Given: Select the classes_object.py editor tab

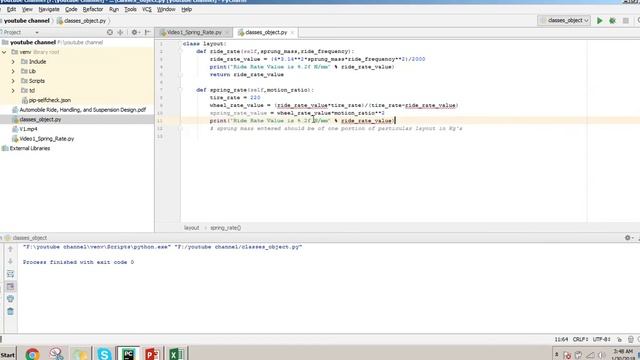Looking at the screenshot, I should click(x=266, y=32).
